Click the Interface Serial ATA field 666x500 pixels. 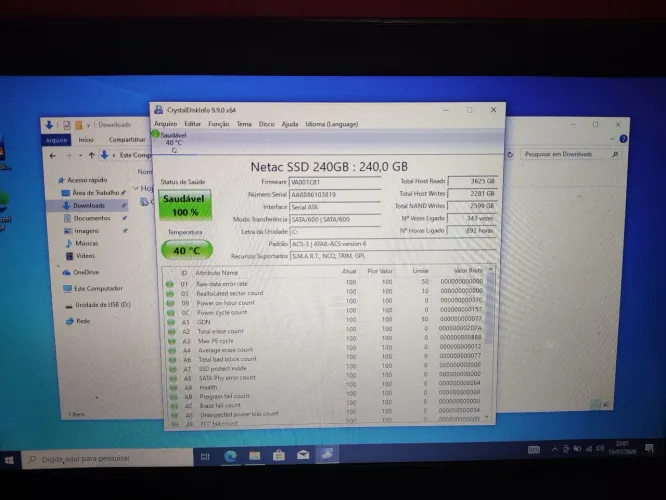[x=335, y=207]
